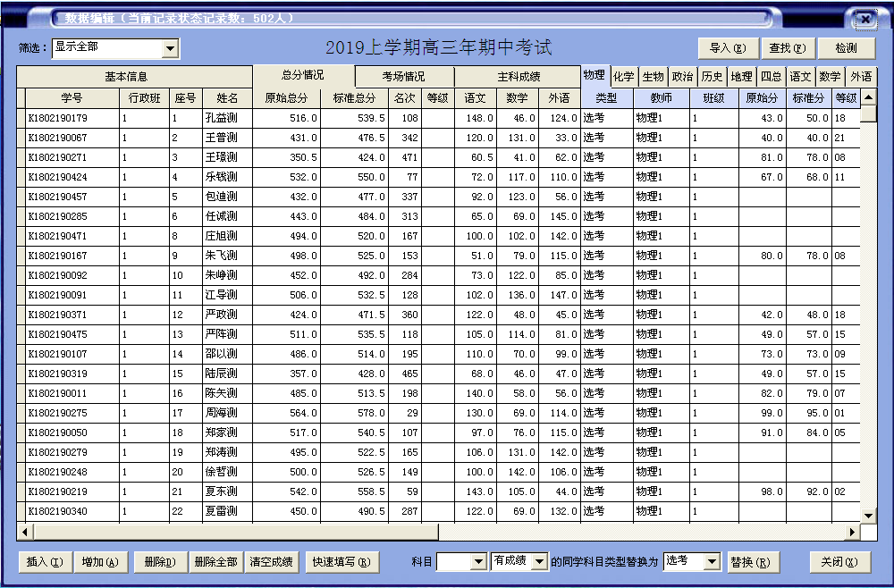Select the 化学 subject tab
This screenshot has height=588, width=894.
[624, 77]
